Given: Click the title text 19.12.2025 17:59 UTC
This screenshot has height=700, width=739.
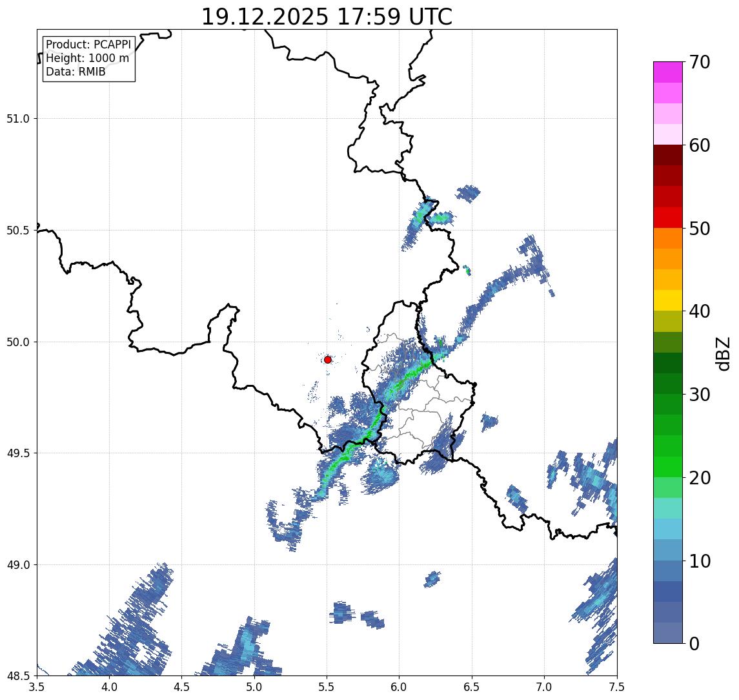Looking at the screenshot, I should pos(327,17).
